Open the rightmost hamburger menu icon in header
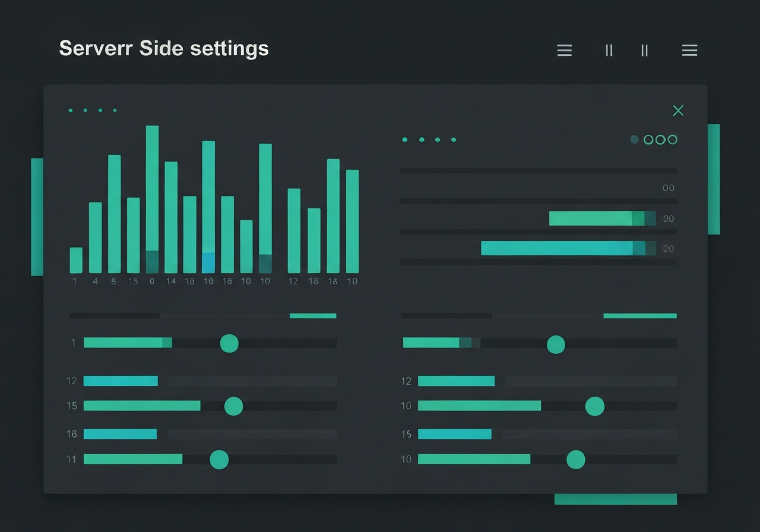This screenshot has width=760, height=532. 689,50
